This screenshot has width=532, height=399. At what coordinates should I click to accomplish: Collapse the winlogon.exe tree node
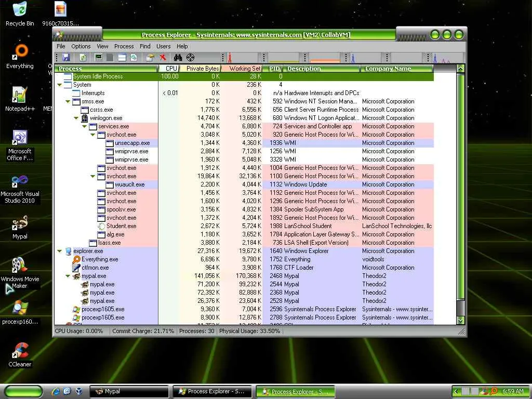pyautogui.click(x=76, y=118)
